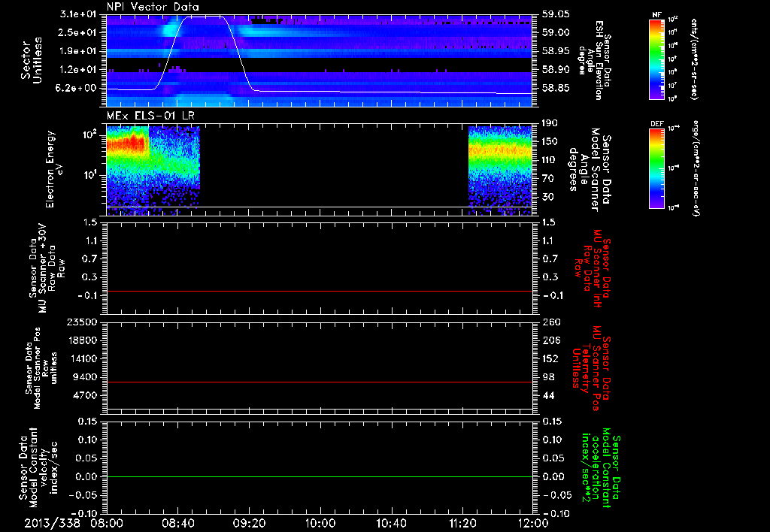Image resolution: width=770 pixels, height=532 pixels.
Task: Select the 'NPI Vector Data' panel title
Action: 153,7
